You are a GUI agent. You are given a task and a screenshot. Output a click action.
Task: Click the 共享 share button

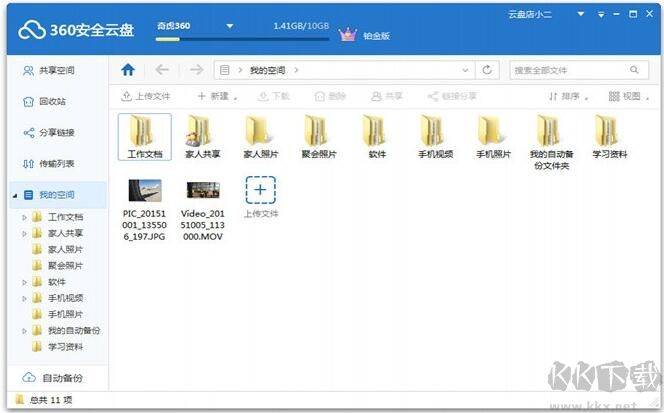click(x=387, y=96)
